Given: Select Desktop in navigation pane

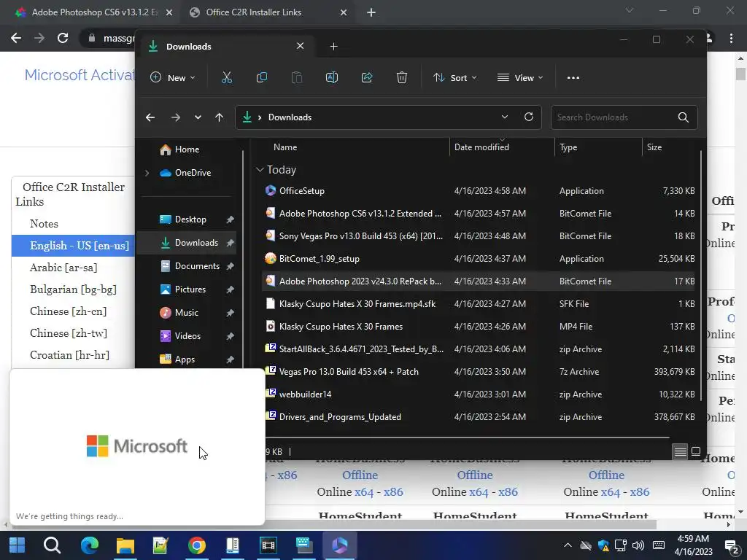Looking at the screenshot, I should (x=190, y=219).
